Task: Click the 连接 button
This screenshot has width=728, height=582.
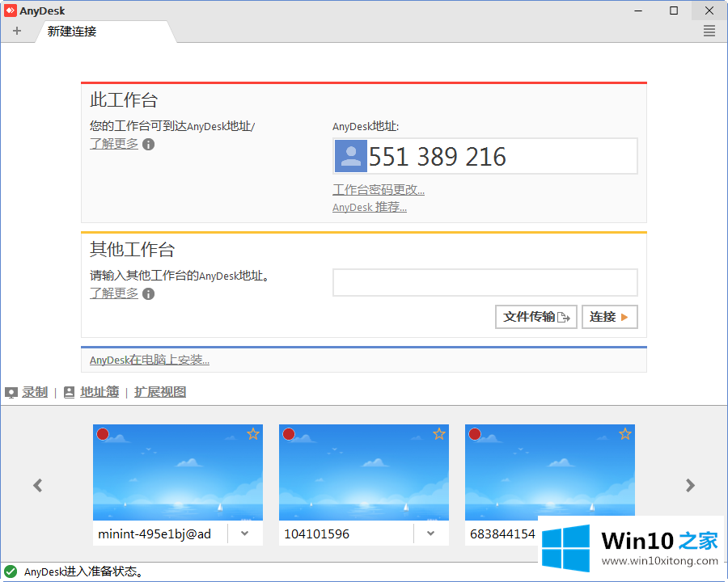Action: pos(610,317)
